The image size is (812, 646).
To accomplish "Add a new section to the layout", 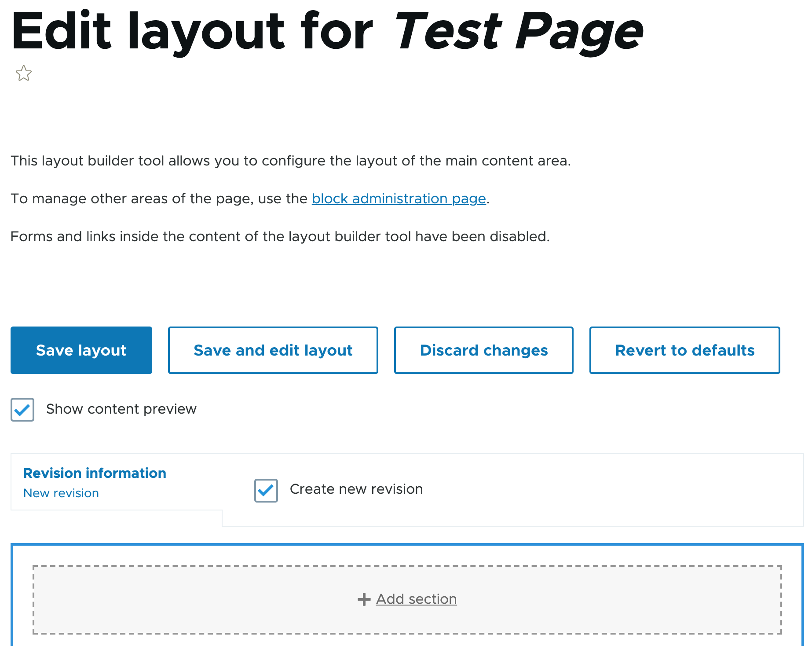I will [x=416, y=599].
